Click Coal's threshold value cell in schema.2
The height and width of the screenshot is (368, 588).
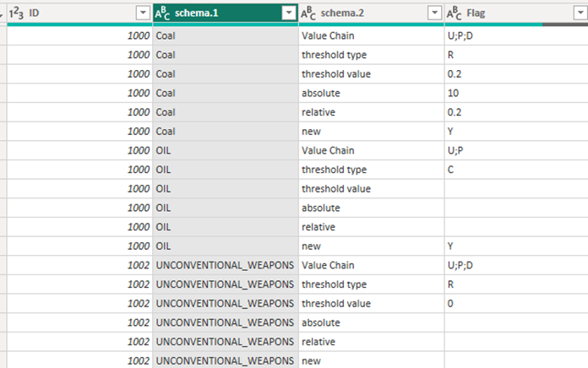(371, 74)
